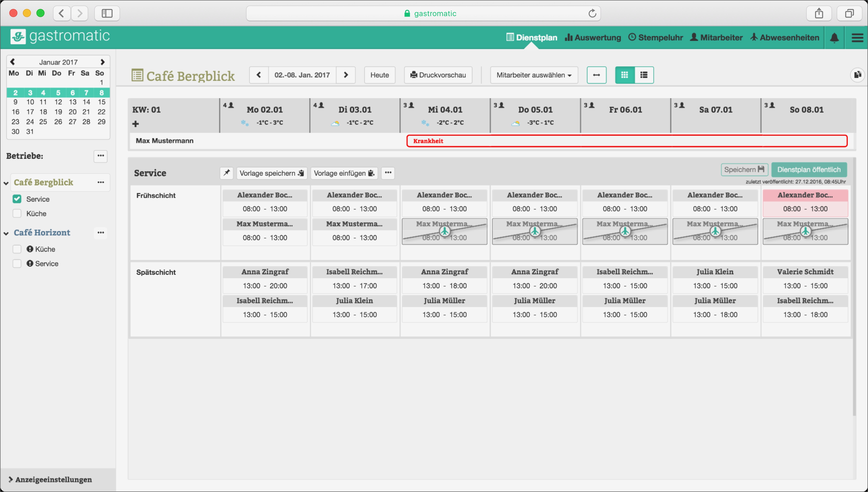Click the Druckvorschau button

click(x=438, y=75)
